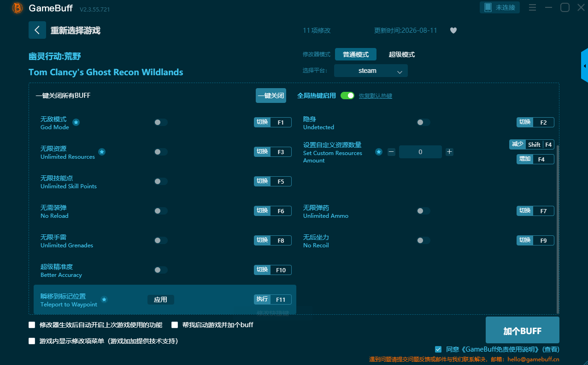Click F8 hotkey for Unlimited Grenades
This screenshot has width=588, height=365.
point(273,240)
